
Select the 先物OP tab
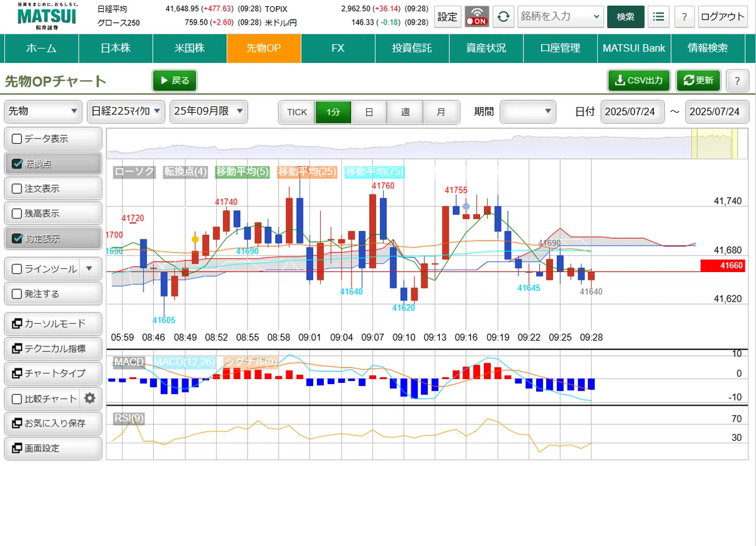pos(264,48)
